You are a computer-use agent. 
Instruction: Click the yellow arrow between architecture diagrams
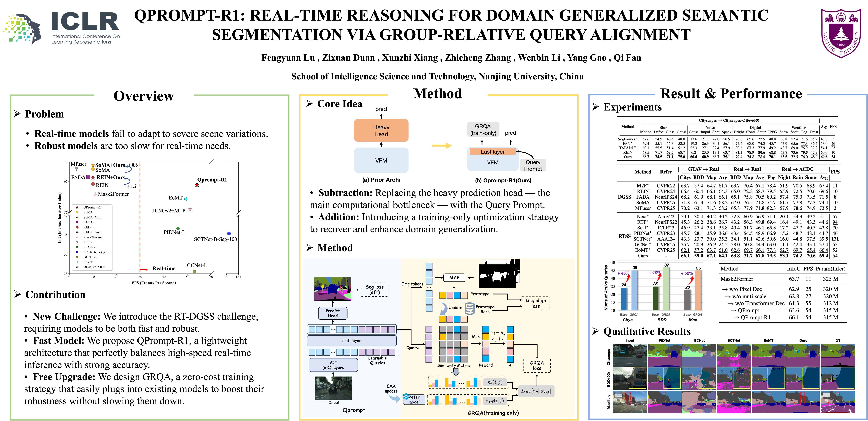(442, 146)
